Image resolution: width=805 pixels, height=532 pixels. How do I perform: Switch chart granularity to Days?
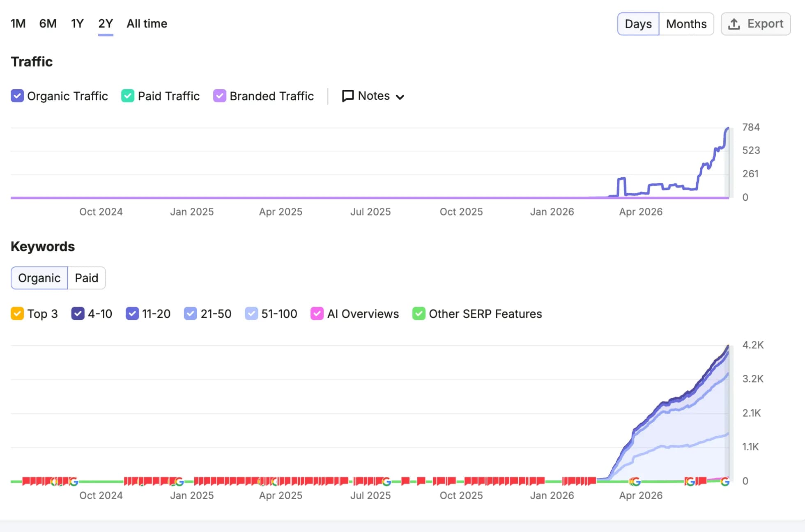638,24
